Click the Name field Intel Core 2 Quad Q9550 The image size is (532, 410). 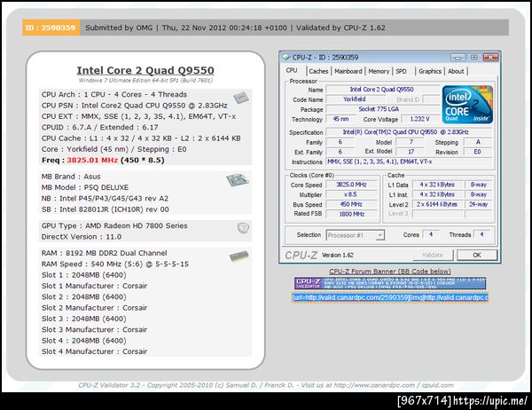coord(382,90)
